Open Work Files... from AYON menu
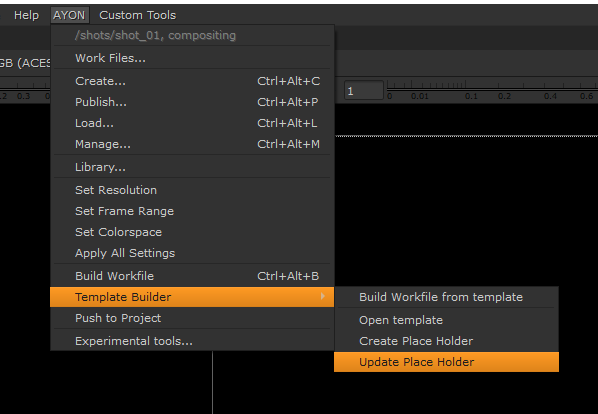Viewport: 598px width, 414px height. pyautogui.click(x=192, y=58)
